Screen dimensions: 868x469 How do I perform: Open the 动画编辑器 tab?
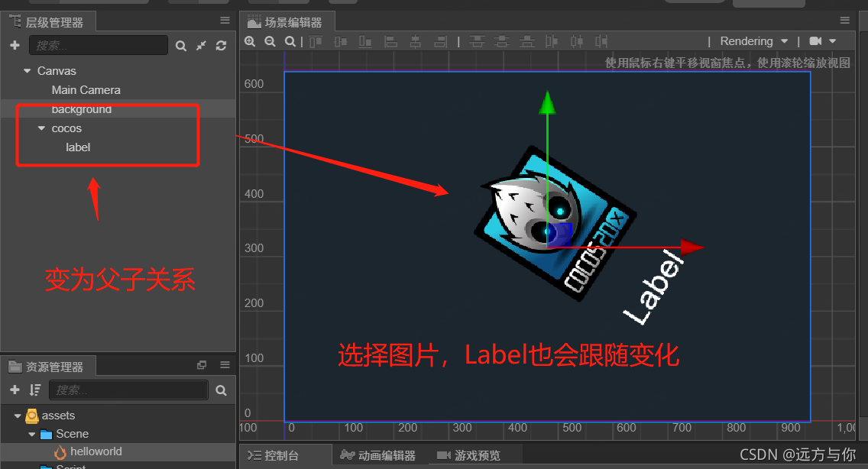(379, 455)
